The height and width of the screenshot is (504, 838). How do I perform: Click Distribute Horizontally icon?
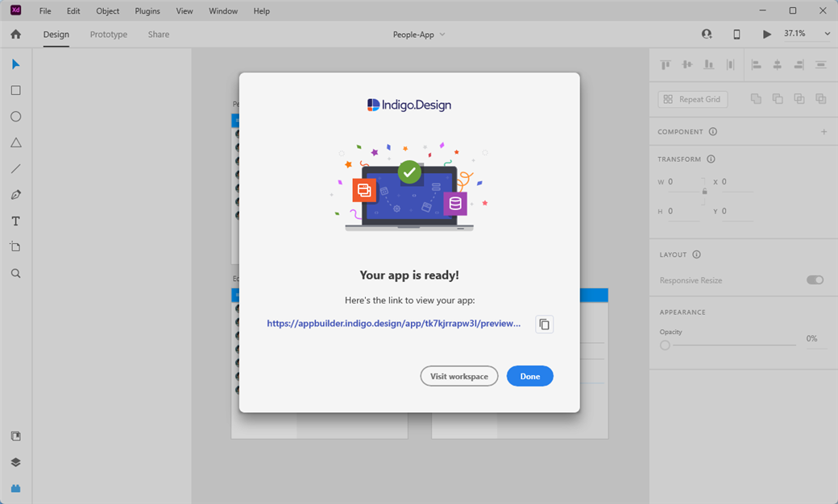(x=731, y=64)
